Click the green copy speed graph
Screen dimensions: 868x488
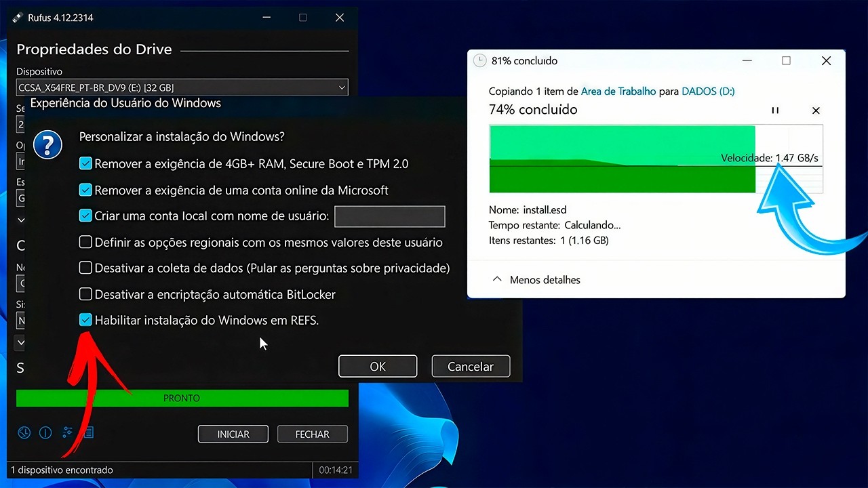coord(656,159)
